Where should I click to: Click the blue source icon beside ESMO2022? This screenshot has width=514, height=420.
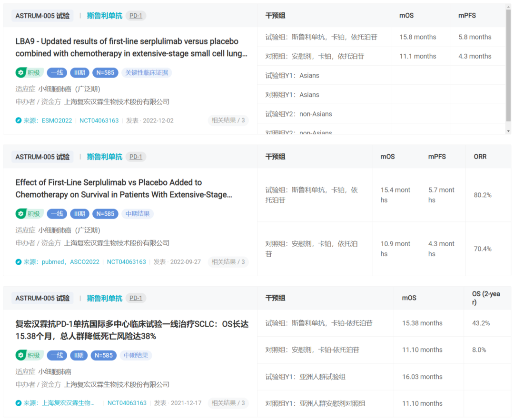(x=19, y=120)
